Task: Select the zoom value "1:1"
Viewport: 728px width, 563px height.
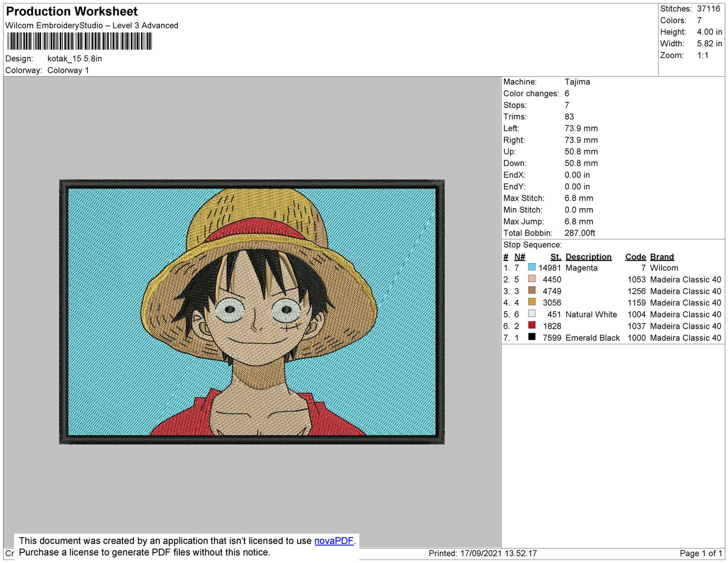Action: click(703, 55)
